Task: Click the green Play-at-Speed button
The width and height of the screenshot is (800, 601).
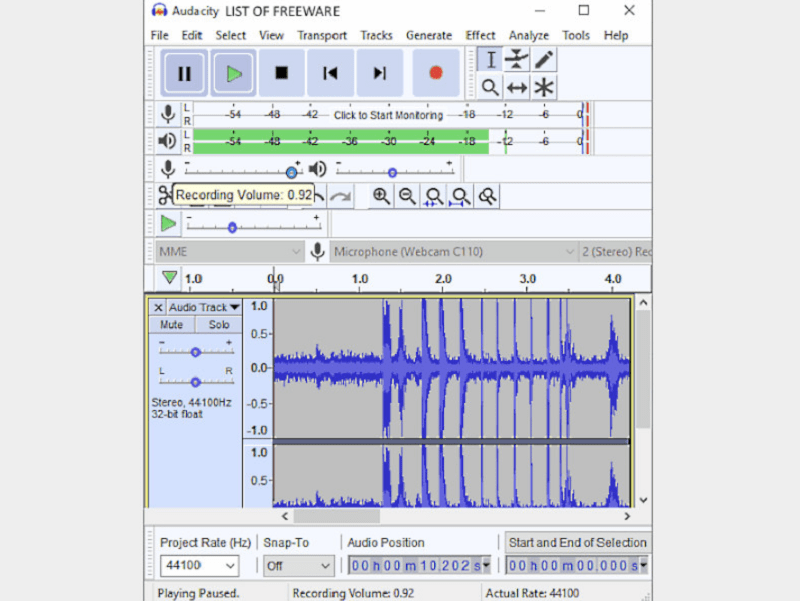Action: (x=168, y=223)
